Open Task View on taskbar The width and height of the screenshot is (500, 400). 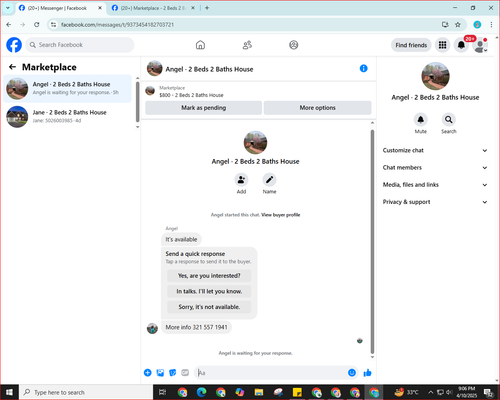coord(162,392)
